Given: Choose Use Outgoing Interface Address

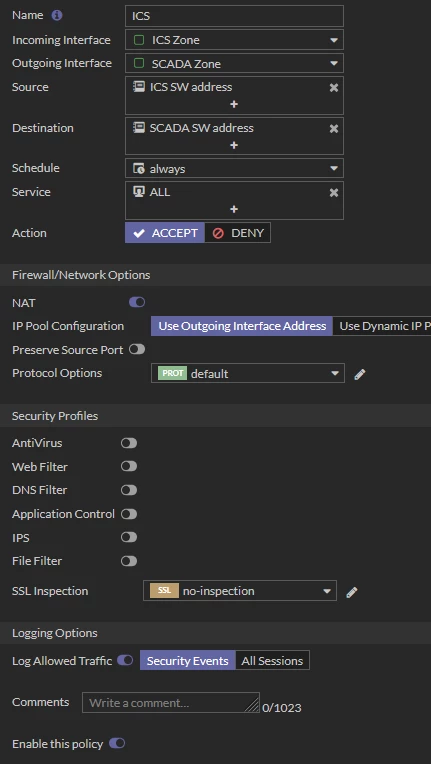Looking at the screenshot, I should 242,326.
